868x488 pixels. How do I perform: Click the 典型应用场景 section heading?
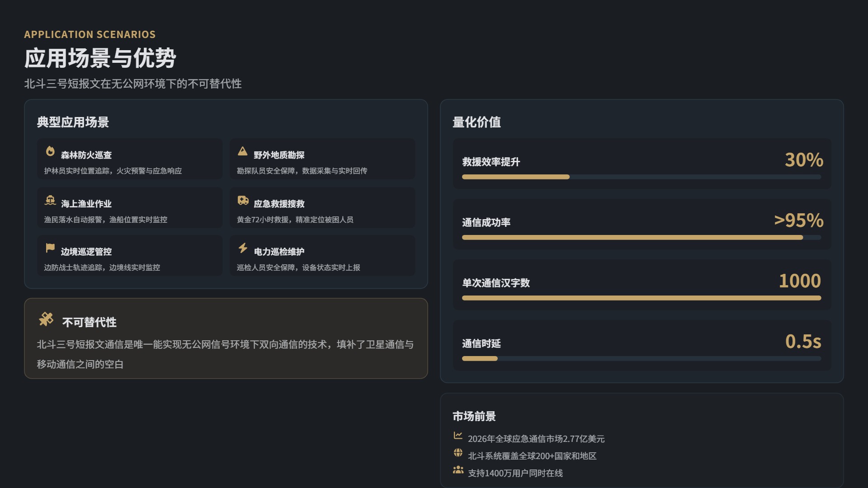73,122
